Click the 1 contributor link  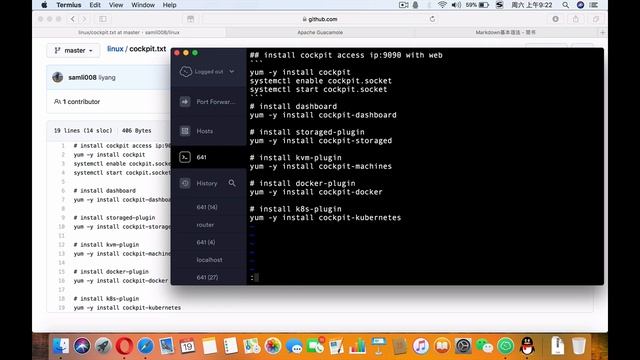[77, 102]
